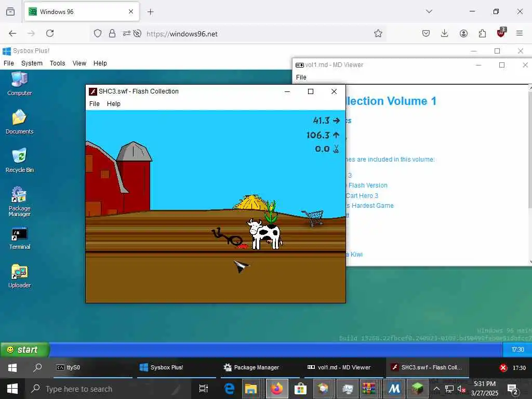The width and height of the screenshot is (532, 399).
Task: Launch Microsoft Edge from taskbar
Action: tap(229, 389)
